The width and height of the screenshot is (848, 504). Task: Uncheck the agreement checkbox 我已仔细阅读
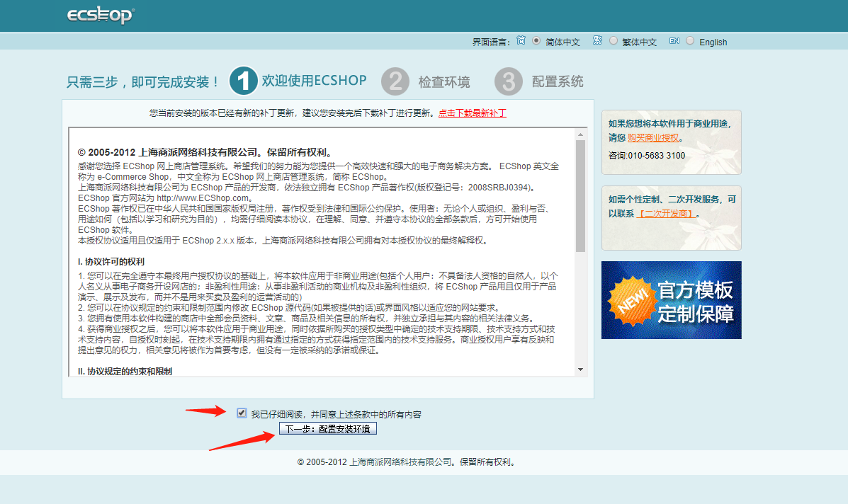pyautogui.click(x=242, y=413)
